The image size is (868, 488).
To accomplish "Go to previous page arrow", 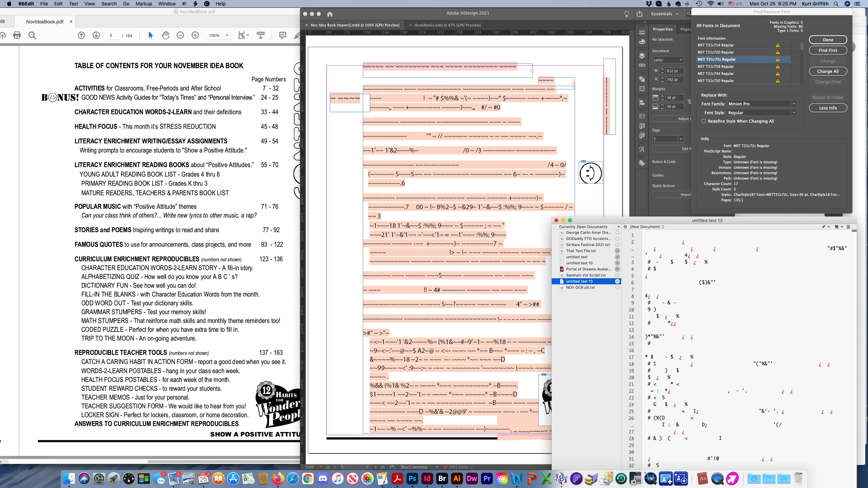I will (81, 35).
